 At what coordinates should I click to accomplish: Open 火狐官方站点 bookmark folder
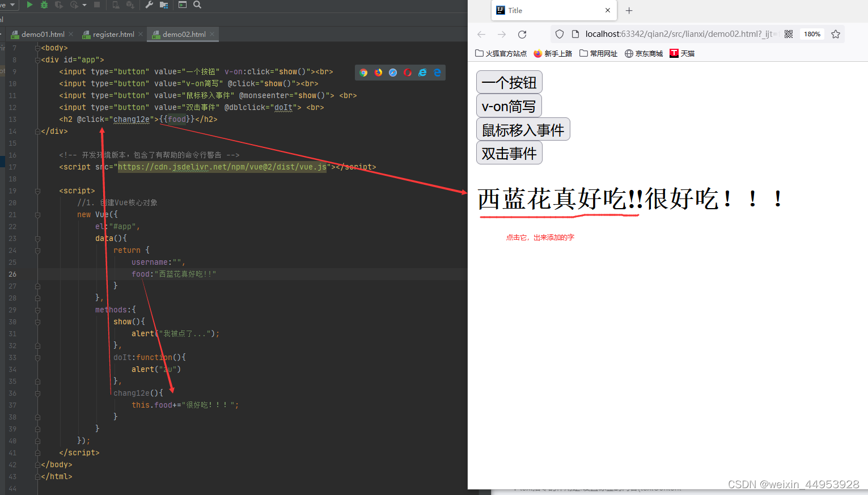pos(501,53)
